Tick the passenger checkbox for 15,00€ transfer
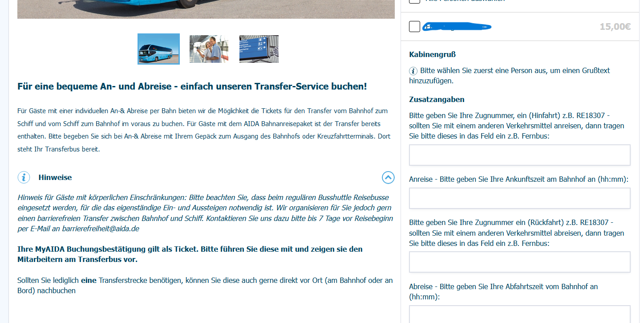The height and width of the screenshot is (323, 644). tap(414, 27)
